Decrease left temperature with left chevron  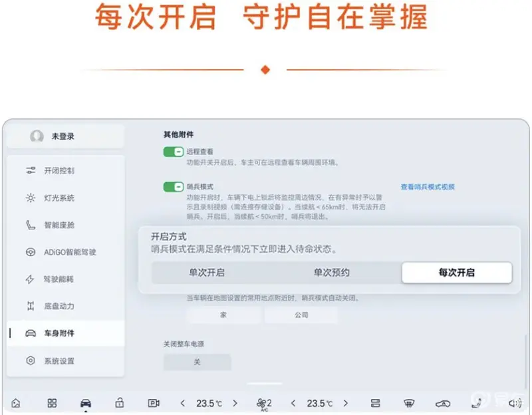(x=183, y=403)
